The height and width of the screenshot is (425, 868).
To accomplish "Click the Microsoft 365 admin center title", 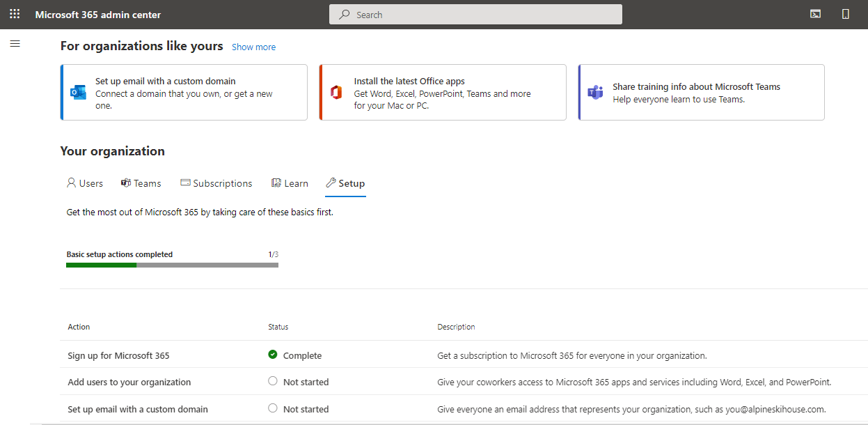I will click(98, 15).
